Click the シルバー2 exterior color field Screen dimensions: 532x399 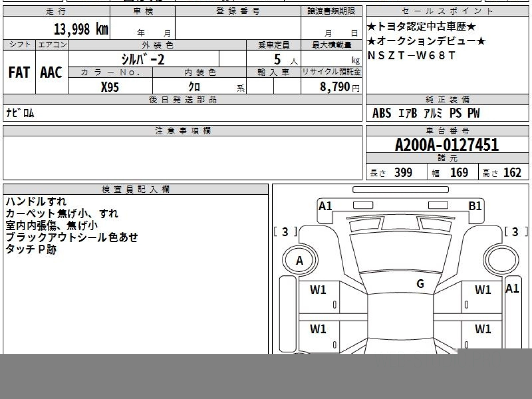click(x=143, y=59)
